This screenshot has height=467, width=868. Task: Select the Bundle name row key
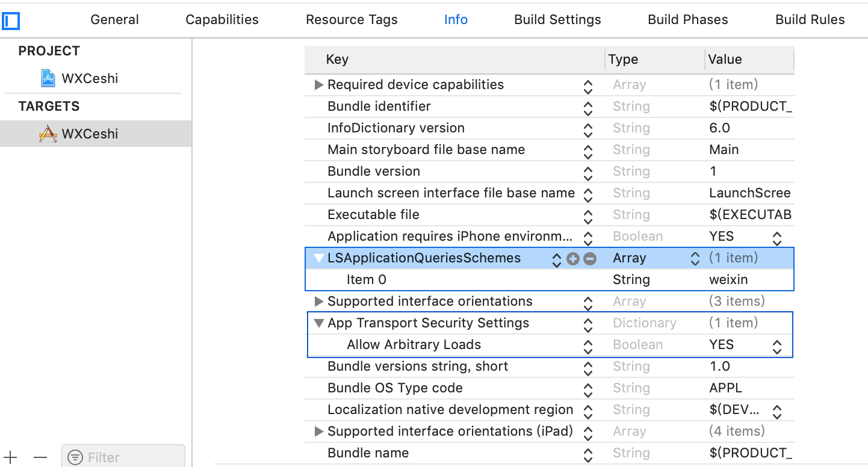(x=368, y=453)
